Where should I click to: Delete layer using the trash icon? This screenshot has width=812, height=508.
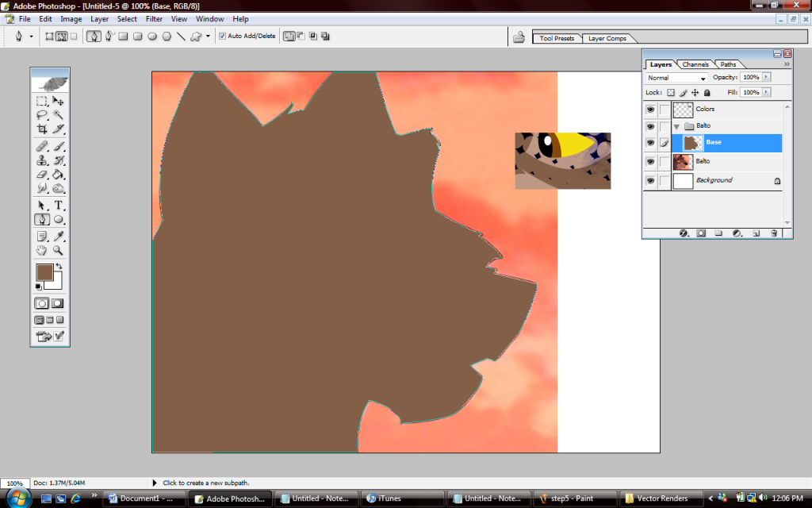click(774, 233)
